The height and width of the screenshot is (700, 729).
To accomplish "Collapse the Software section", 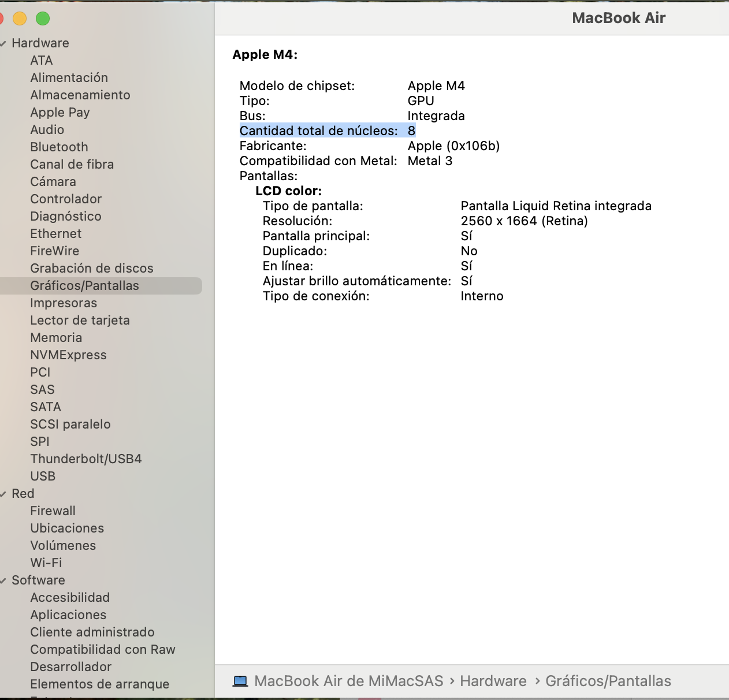I will [x=5, y=580].
